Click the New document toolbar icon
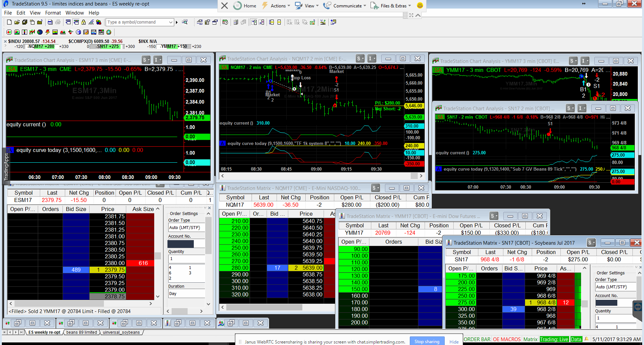Screen dimensions: 644x345 click(9, 22)
